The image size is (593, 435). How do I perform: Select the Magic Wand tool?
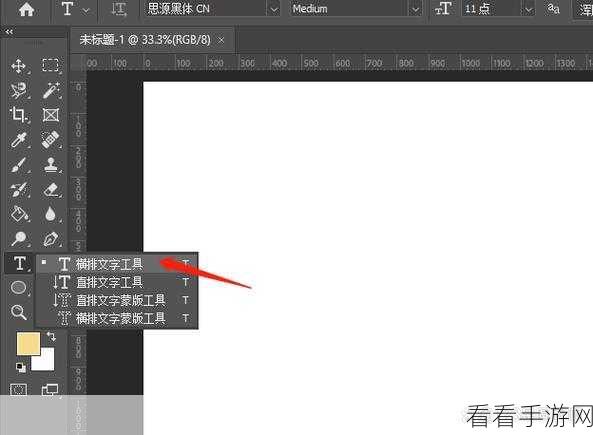coord(51,91)
